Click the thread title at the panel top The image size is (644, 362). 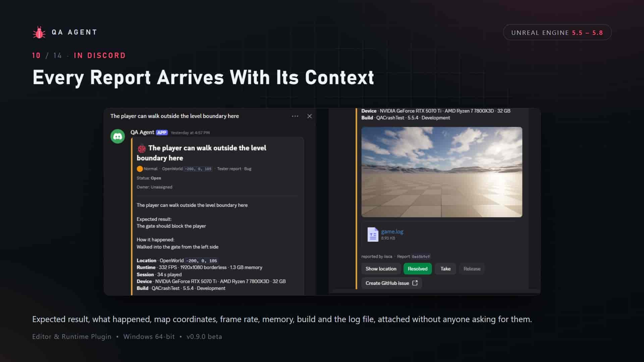(175, 116)
